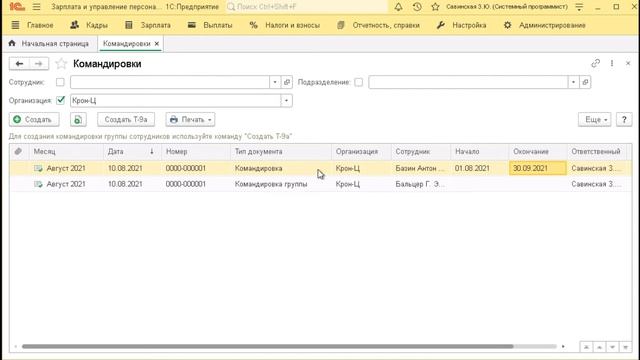Navigate forward with the right arrow

pos(39,64)
